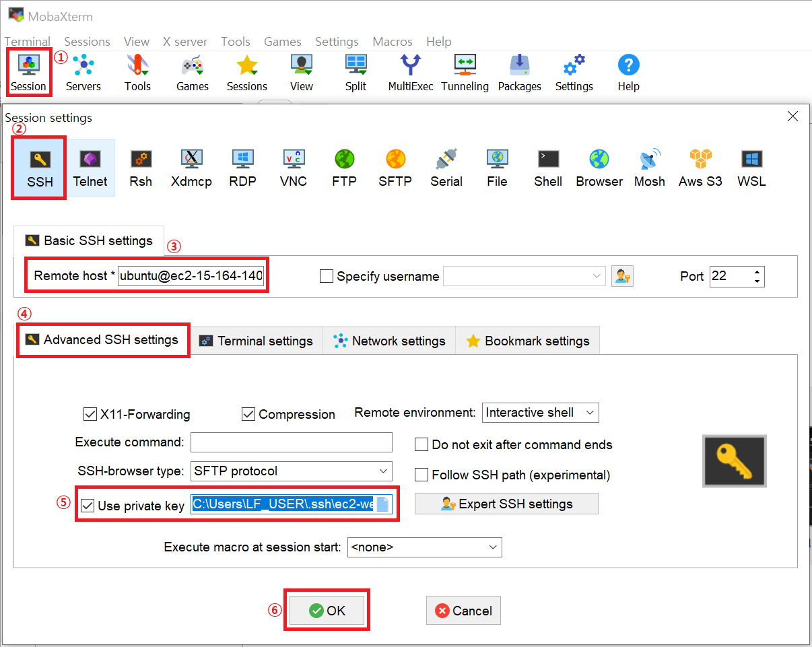Select the SSH session type
This screenshot has height=647, width=812.
coord(40,168)
